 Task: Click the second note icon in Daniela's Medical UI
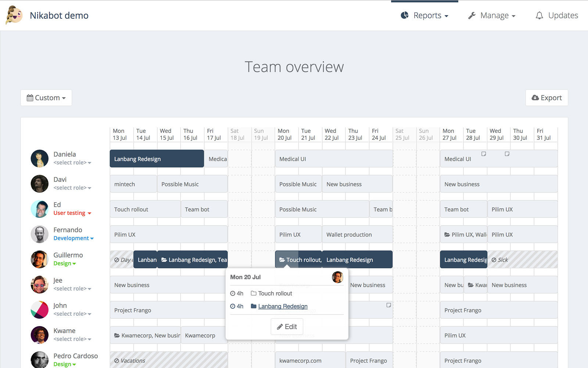pyautogui.click(x=507, y=154)
